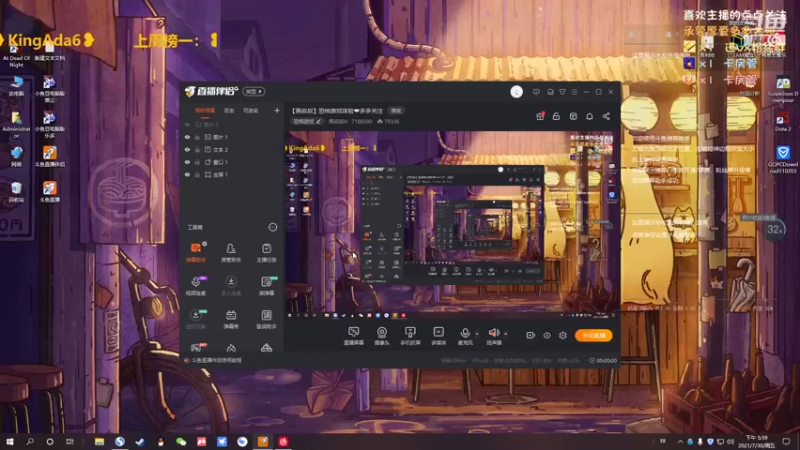The width and height of the screenshot is (800, 450).
Task: Open the notification bell icon in header
Action: (x=589, y=116)
